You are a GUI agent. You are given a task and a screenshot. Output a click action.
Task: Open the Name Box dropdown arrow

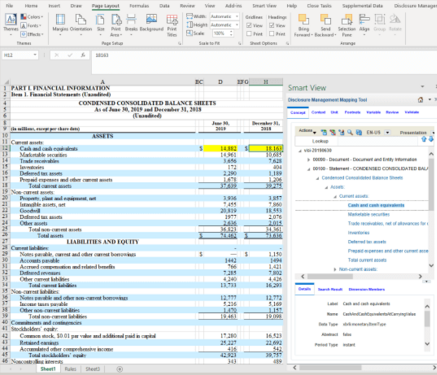[x=35, y=55]
